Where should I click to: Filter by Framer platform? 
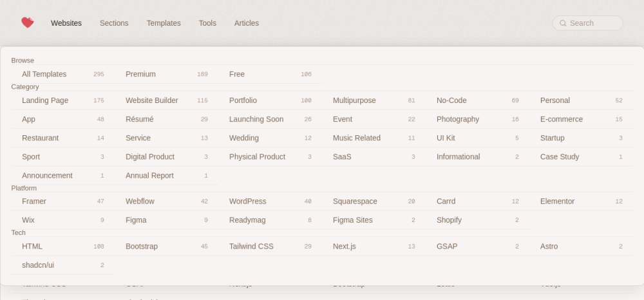pyautogui.click(x=63, y=202)
